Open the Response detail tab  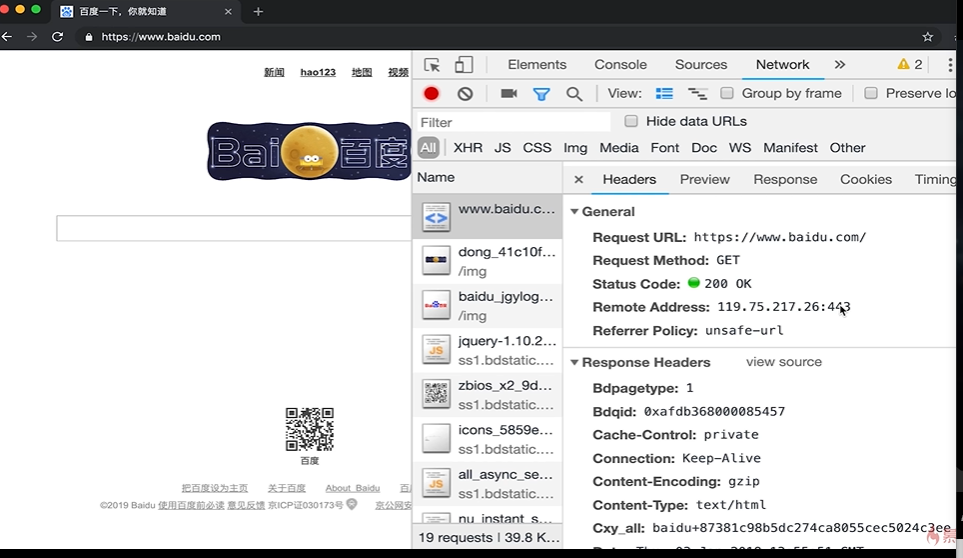pyautogui.click(x=785, y=179)
